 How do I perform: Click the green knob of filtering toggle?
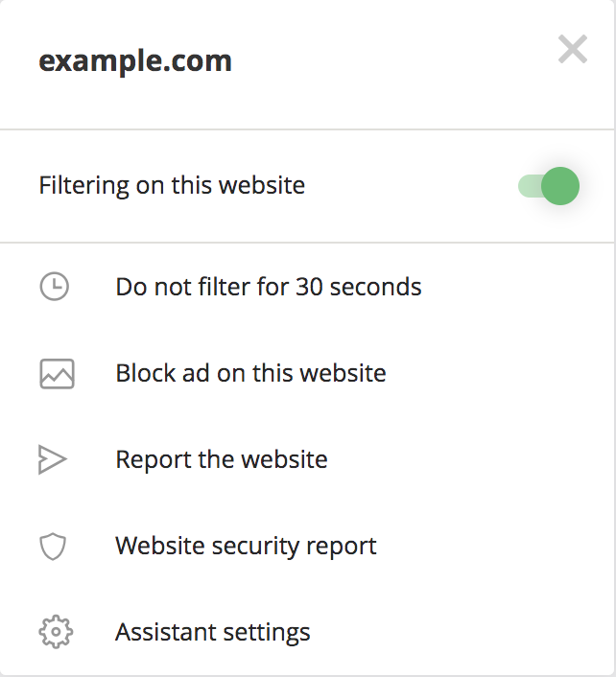pos(560,186)
